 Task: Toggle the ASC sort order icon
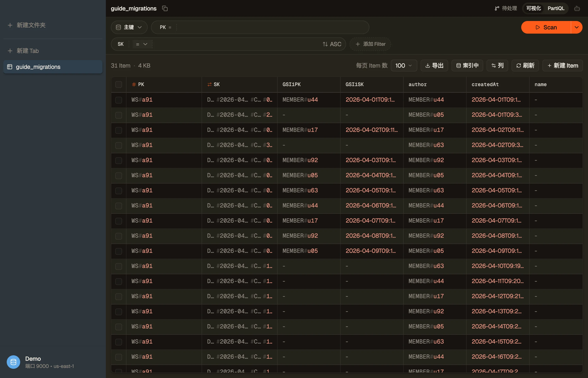pyautogui.click(x=325, y=44)
